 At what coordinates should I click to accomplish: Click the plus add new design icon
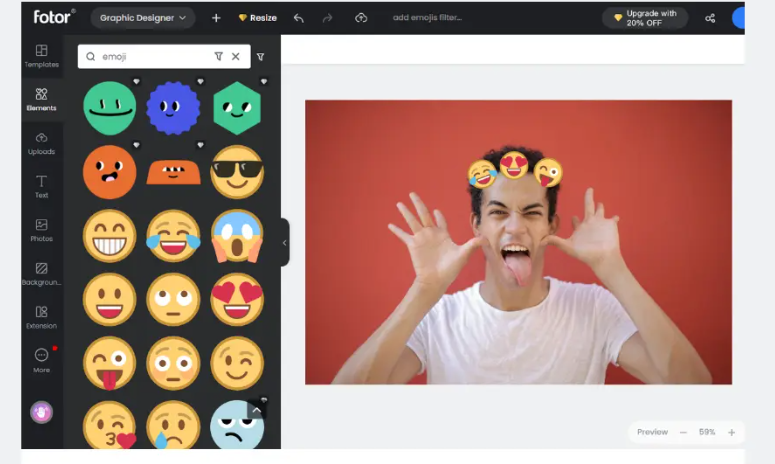[x=216, y=18]
